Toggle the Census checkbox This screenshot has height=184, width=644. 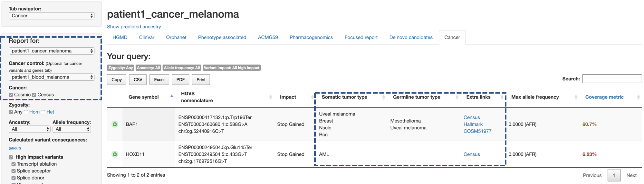click(34, 95)
